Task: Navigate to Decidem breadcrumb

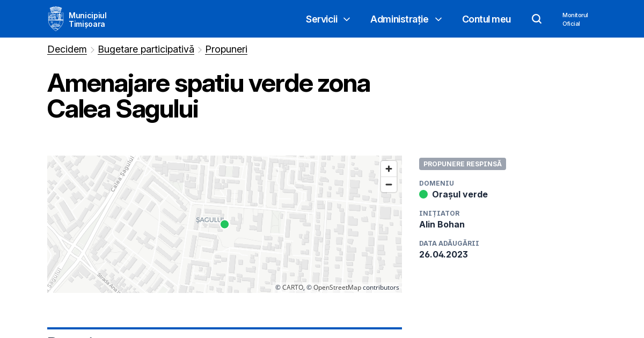Action: pyautogui.click(x=67, y=49)
